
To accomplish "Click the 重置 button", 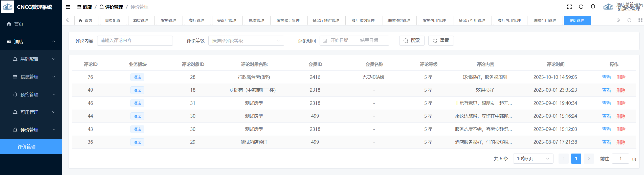I will pyautogui.click(x=441, y=41).
